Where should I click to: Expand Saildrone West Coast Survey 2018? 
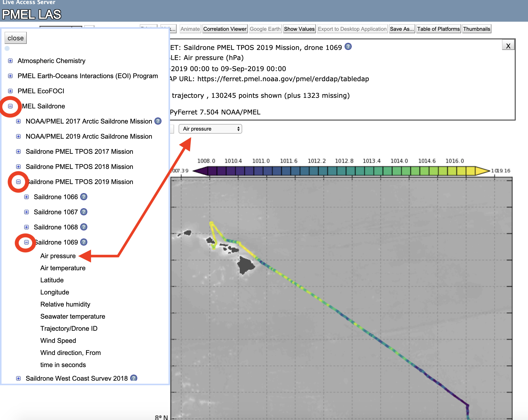click(x=18, y=378)
